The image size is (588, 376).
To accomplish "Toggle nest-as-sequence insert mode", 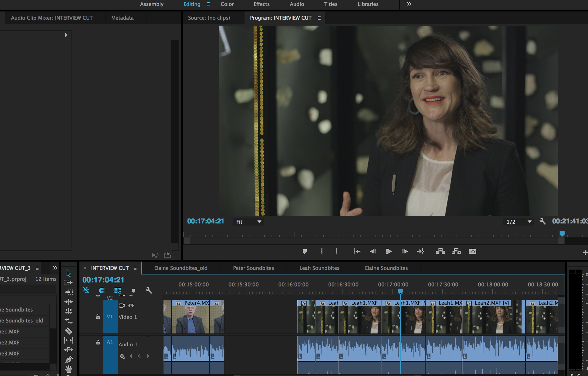I will click(x=86, y=290).
